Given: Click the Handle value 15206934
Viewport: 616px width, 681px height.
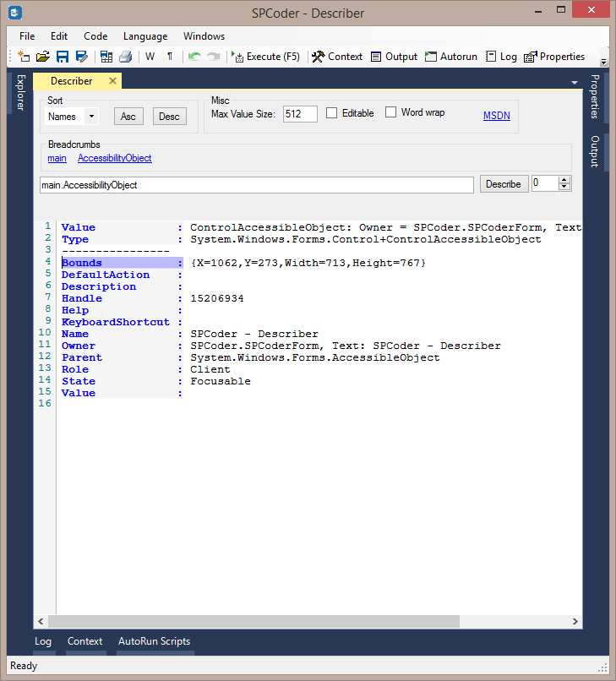Looking at the screenshot, I should [x=217, y=298].
